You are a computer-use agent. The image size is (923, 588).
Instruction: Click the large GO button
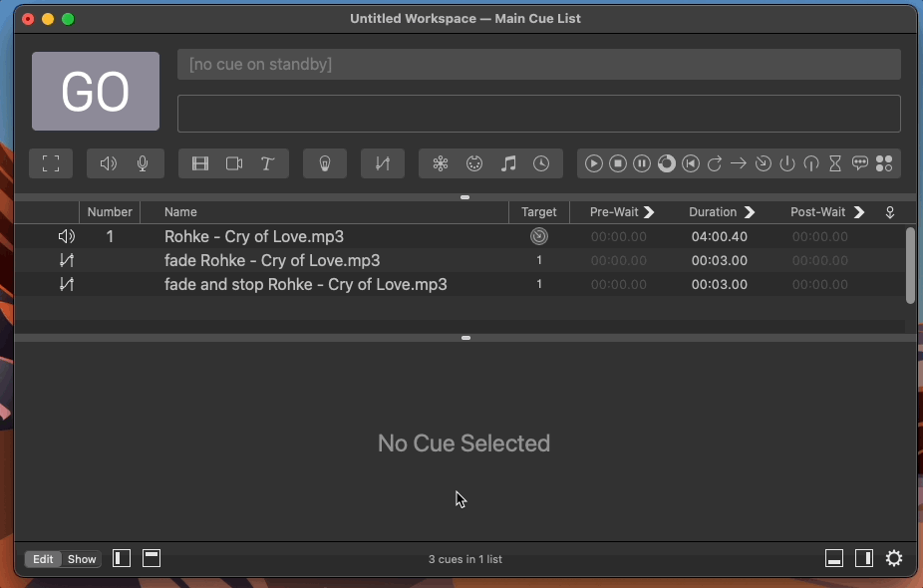[96, 92]
